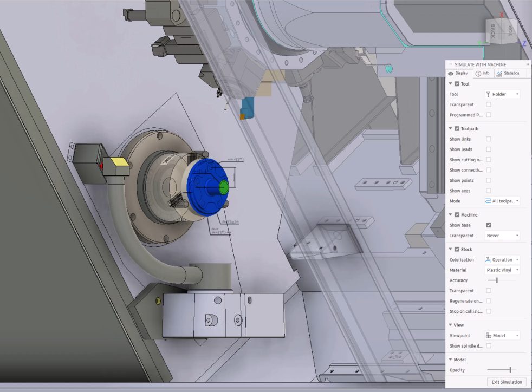The image size is (532, 392).
Task: Open Colorization Operation dropdown
Action: point(502,259)
